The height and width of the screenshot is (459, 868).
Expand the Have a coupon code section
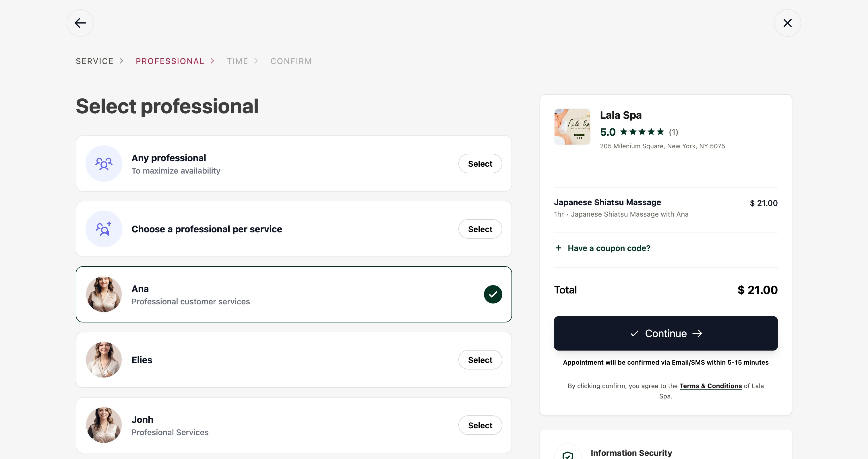tap(603, 248)
